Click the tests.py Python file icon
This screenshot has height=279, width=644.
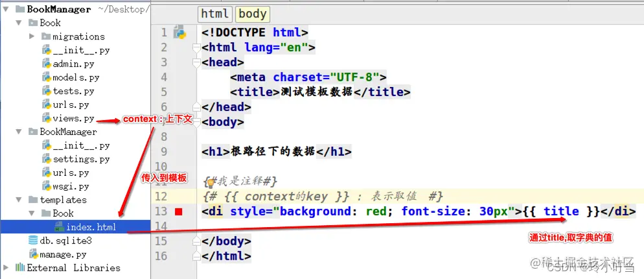(x=46, y=91)
